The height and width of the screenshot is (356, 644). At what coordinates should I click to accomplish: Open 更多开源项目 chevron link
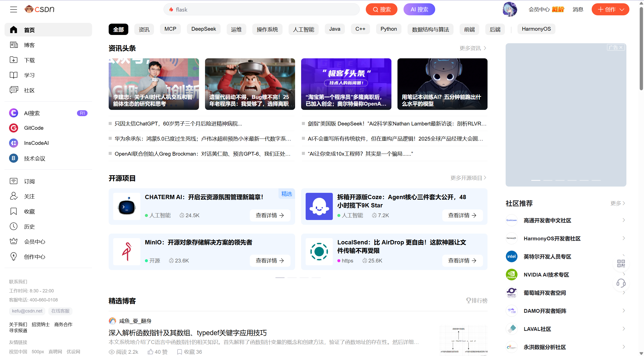click(x=468, y=178)
